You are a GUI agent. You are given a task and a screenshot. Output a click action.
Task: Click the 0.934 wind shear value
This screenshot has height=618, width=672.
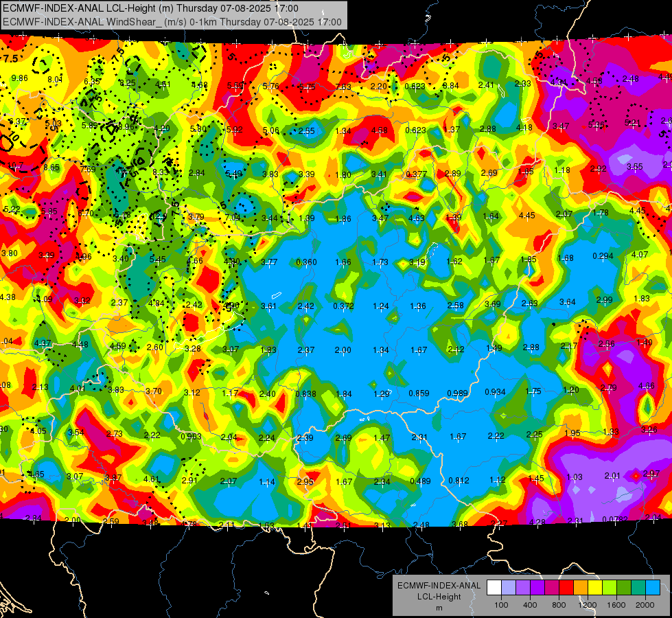(496, 392)
